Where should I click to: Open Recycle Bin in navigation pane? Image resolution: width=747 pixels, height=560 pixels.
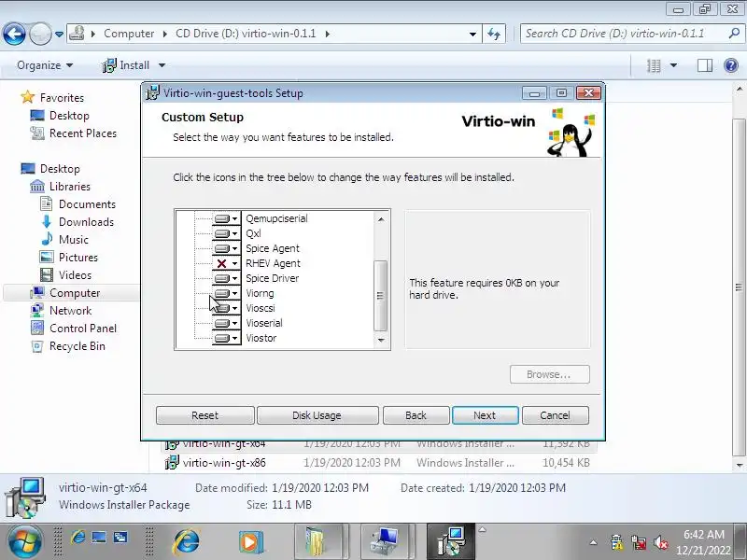click(78, 346)
